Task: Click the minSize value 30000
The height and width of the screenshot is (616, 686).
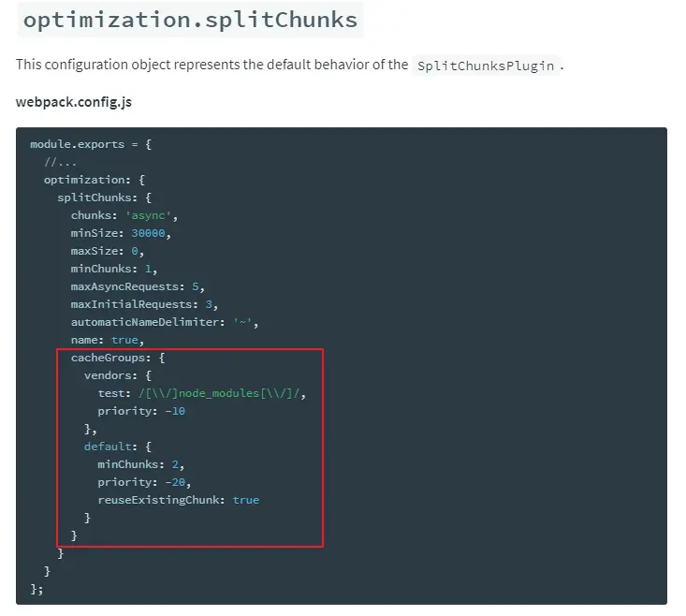Action: pyautogui.click(x=148, y=233)
